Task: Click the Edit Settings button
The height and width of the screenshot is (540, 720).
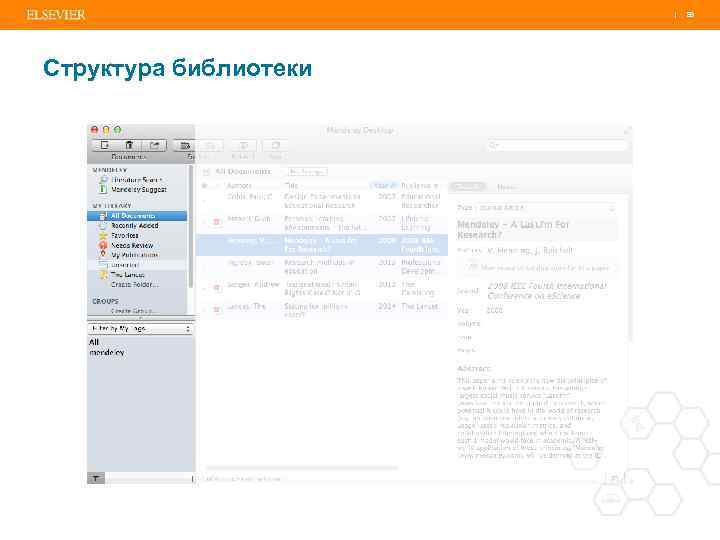Action: [307, 172]
